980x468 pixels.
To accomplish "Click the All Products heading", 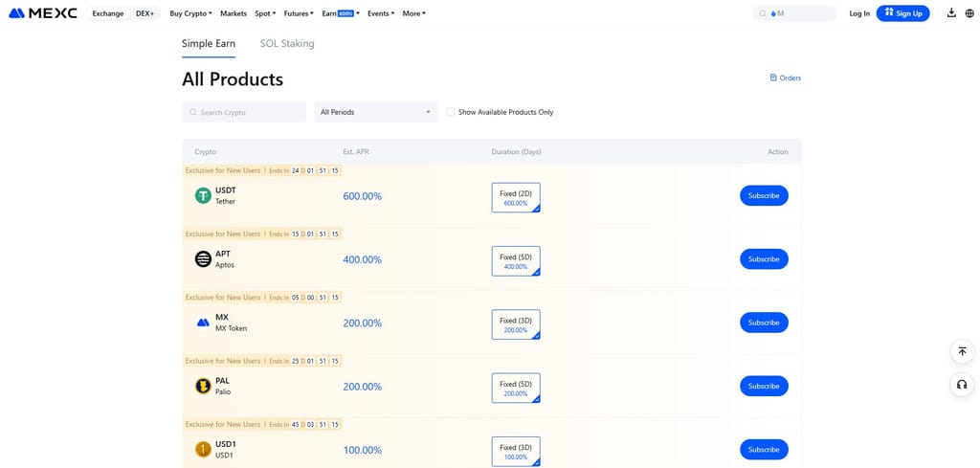I will pos(233,79).
